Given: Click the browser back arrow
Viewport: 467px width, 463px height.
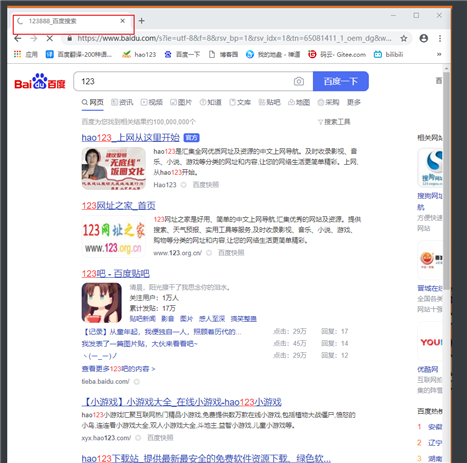Looking at the screenshot, I should click(18, 38).
